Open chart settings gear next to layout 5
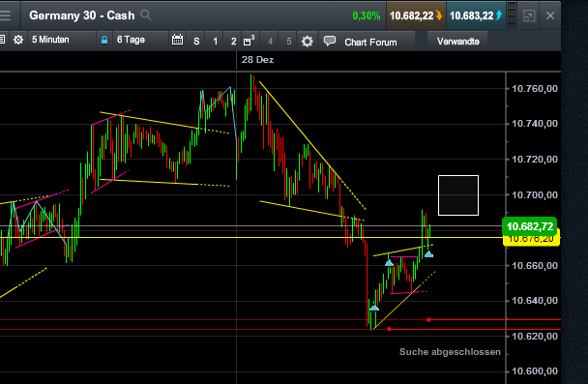The width and height of the screenshot is (588, 384). tap(308, 42)
